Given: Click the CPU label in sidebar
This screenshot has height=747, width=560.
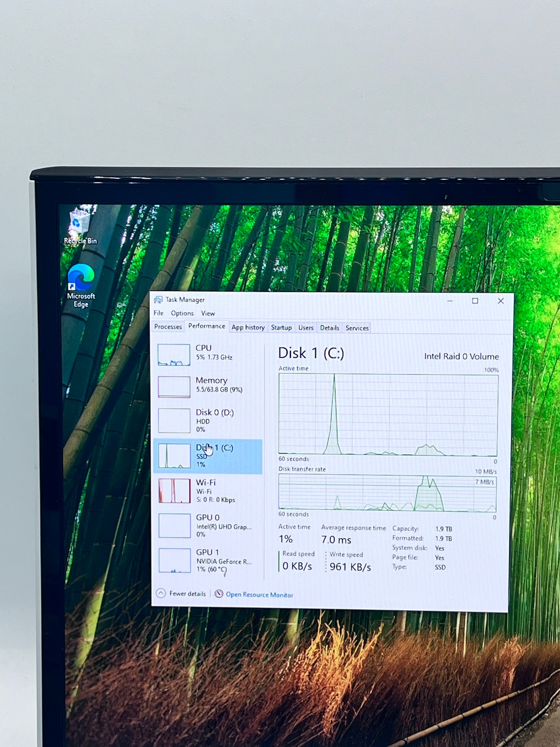Looking at the screenshot, I should (x=203, y=348).
